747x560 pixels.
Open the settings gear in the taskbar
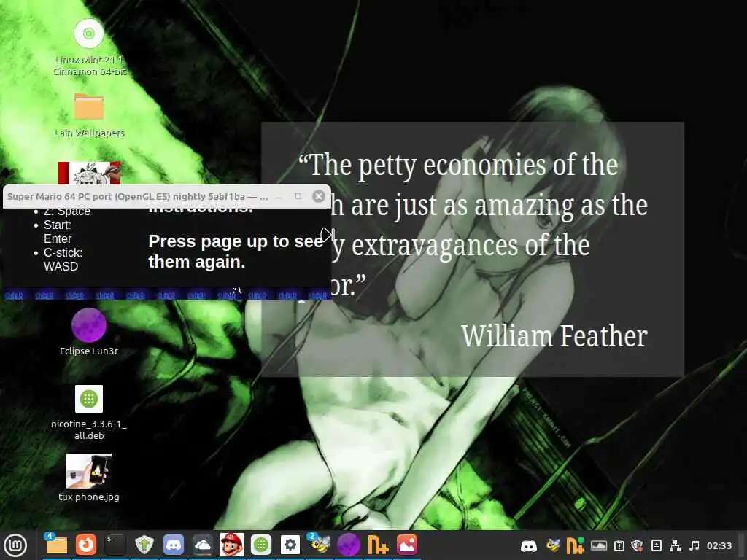[290, 545]
